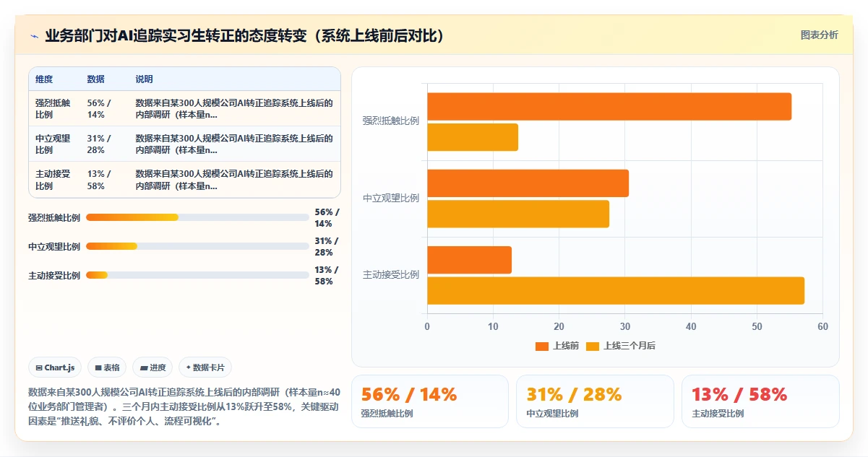Click the 中立观望比例 progress bar
Viewport: 868px width, 457px height.
197,246
